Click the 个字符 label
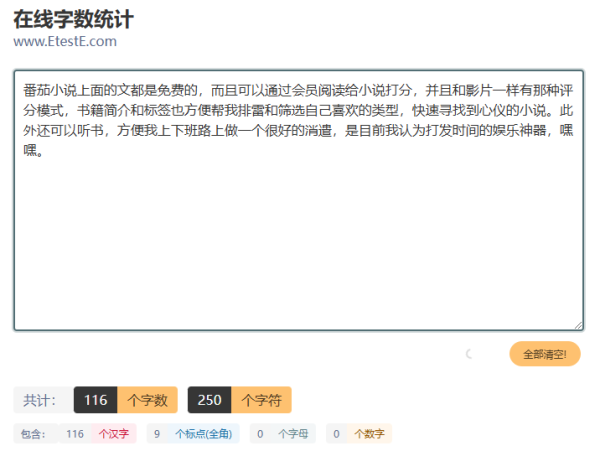Image resolution: width=600 pixels, height=451 pixels. coord(261,400)
